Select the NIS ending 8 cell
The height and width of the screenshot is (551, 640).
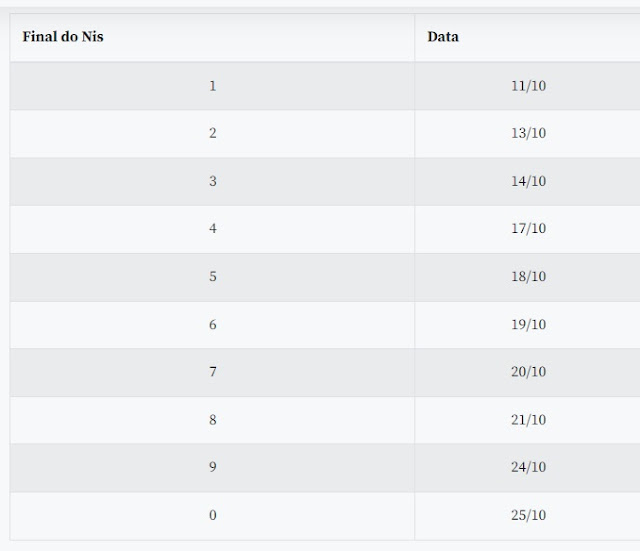pos(212,420)
